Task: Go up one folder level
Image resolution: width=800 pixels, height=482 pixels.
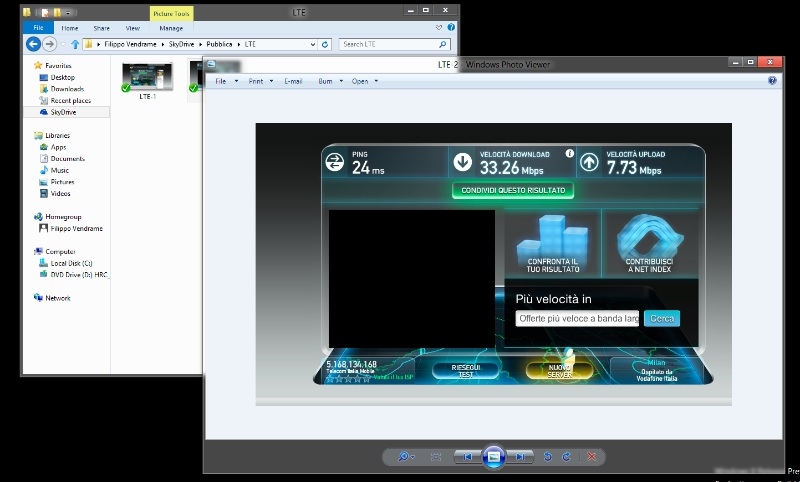Action: pos(75,44)
